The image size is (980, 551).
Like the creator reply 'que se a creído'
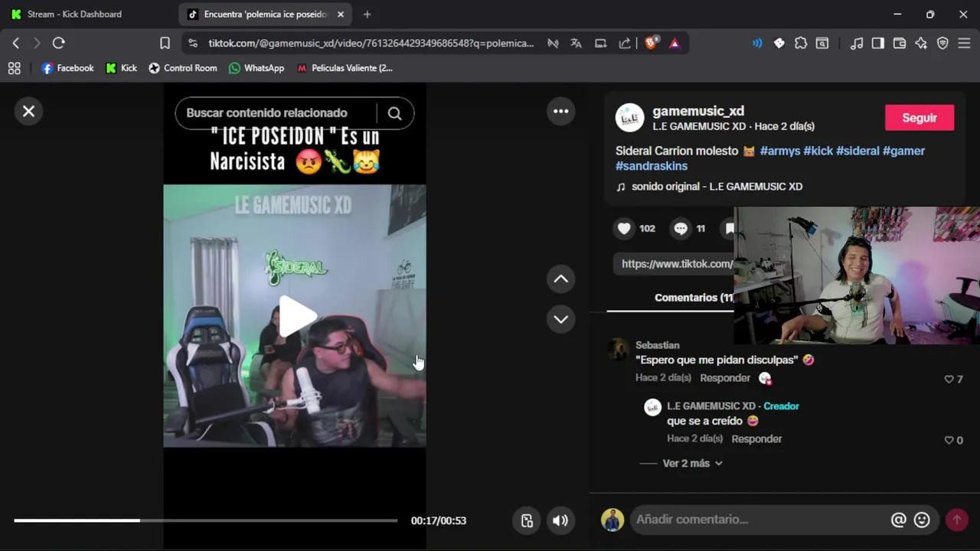point(949,440)
